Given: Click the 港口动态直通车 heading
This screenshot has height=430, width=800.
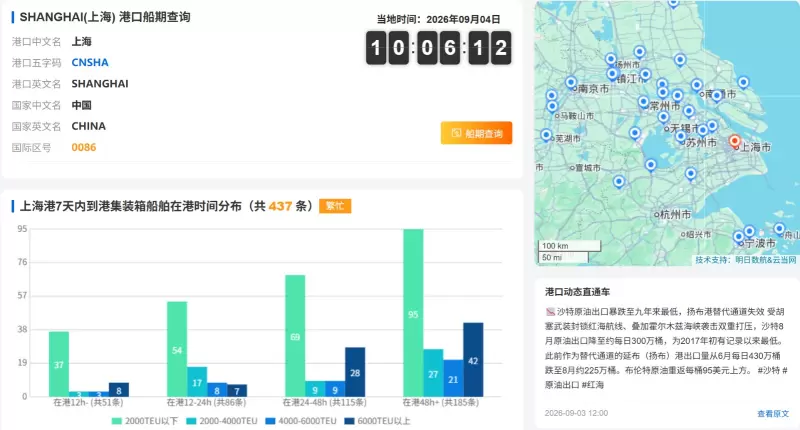Looking at the screenshot, I should tap(577, 292).
